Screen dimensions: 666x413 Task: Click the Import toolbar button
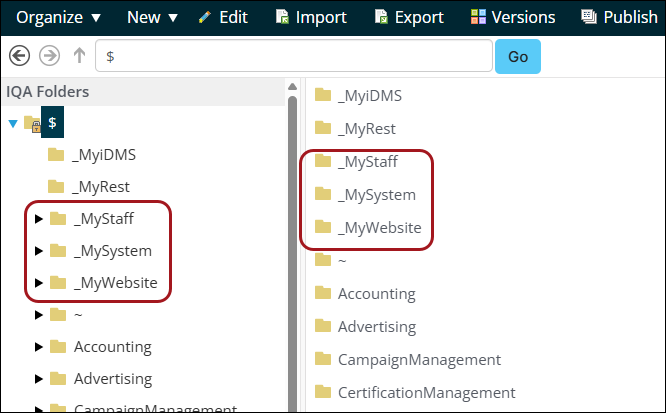(312, 17)
